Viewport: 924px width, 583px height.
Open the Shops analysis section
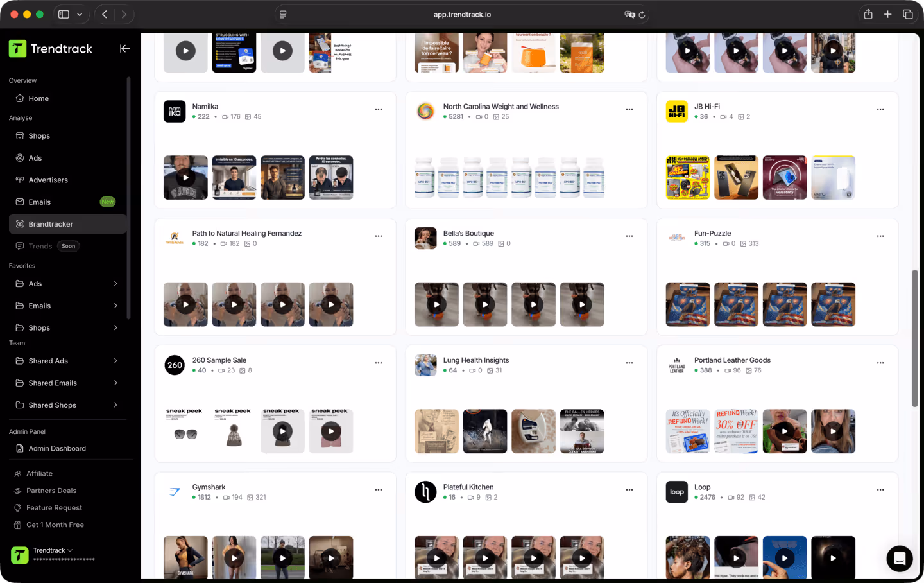point(38,135)
